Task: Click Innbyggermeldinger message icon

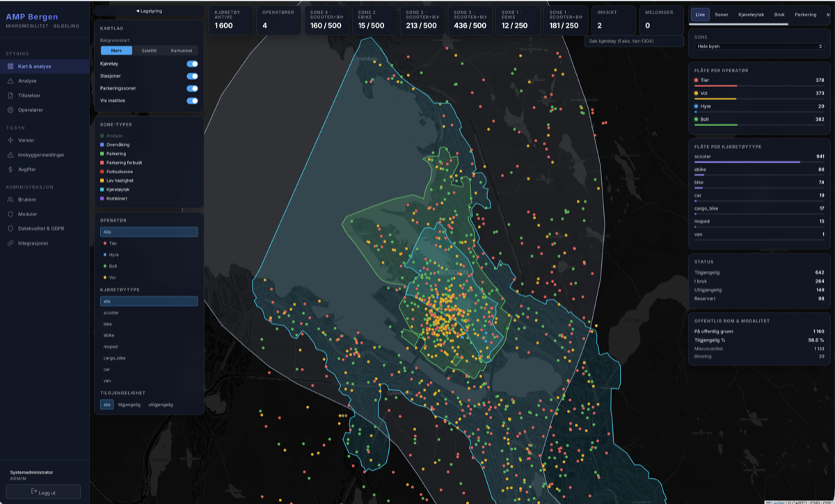Action: 10,154
